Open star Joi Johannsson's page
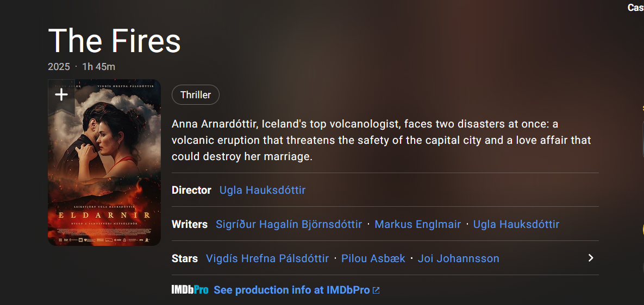Viewport: 644px width, 305px height. (x=458, y=258)
